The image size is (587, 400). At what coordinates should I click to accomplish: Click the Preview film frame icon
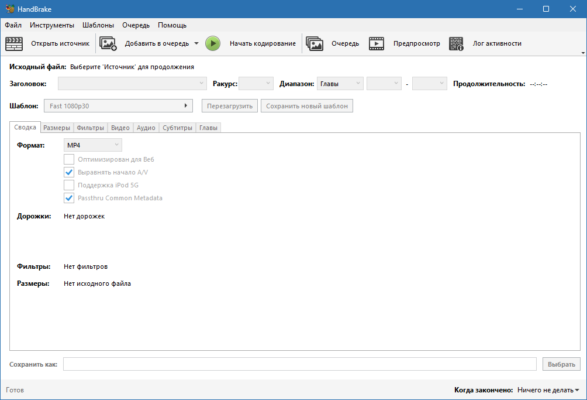point(376,43)
